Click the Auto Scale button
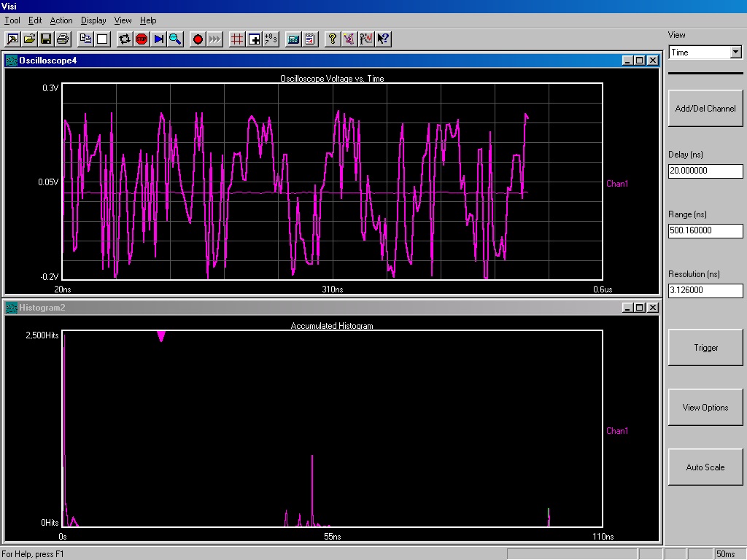 coord(705,467)
